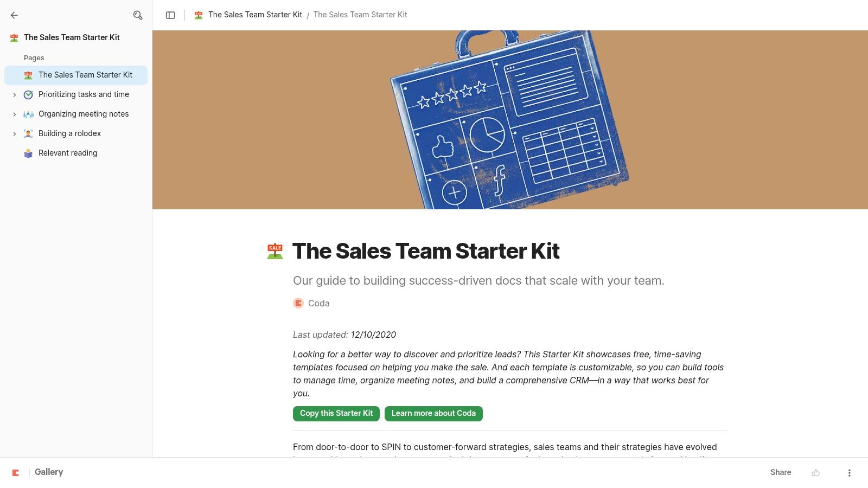Click the Share button
Screen dimensions: 868x488
[x=780, y=472]
